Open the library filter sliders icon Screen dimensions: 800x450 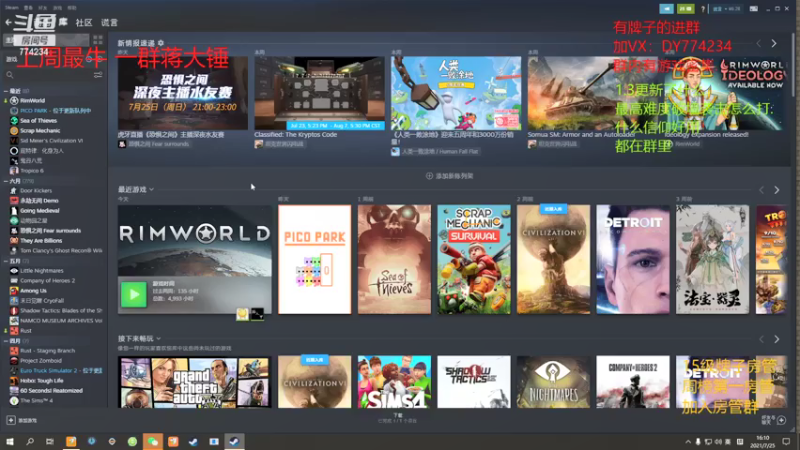click(x=98, y=75)
